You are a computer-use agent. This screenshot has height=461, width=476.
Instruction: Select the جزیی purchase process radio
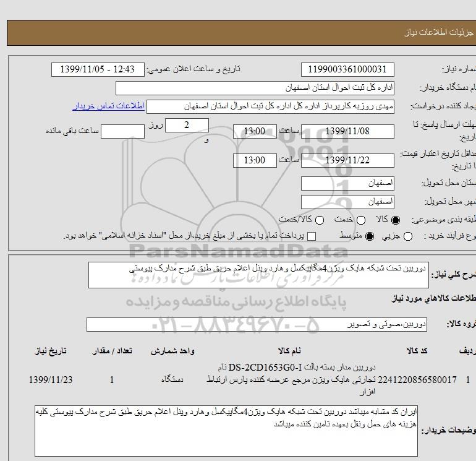(x=408, y=236)
